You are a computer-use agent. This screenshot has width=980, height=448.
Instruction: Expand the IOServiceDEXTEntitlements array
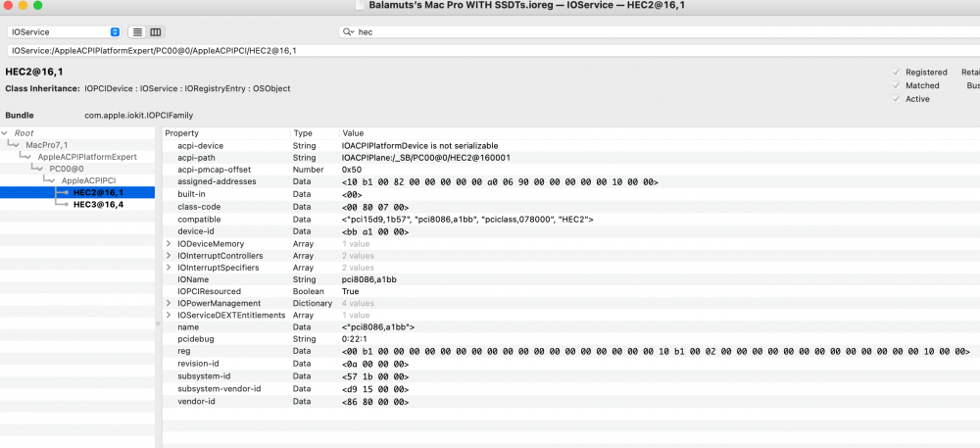169,315
